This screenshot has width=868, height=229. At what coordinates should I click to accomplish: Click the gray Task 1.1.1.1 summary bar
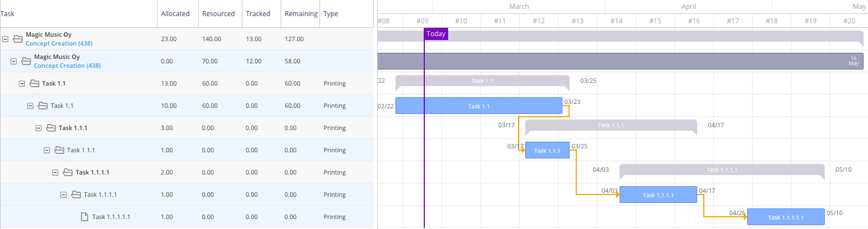[x=722, y=170]
